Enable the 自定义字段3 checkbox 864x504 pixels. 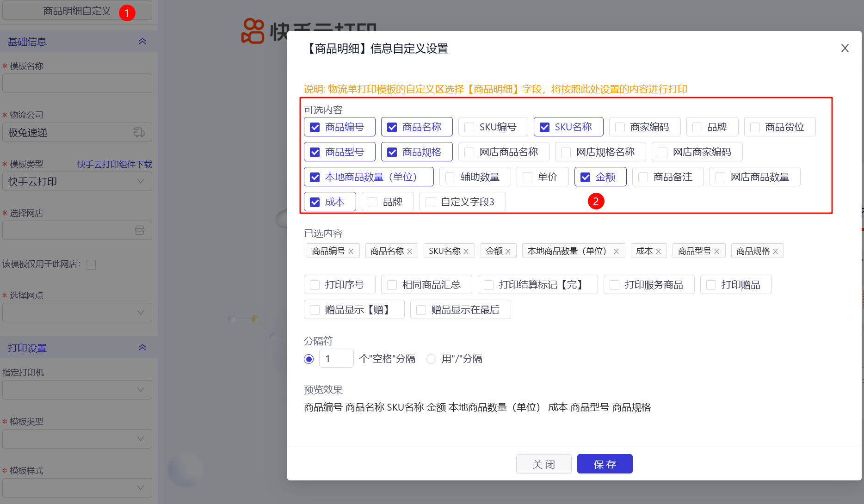coord(431,202)
